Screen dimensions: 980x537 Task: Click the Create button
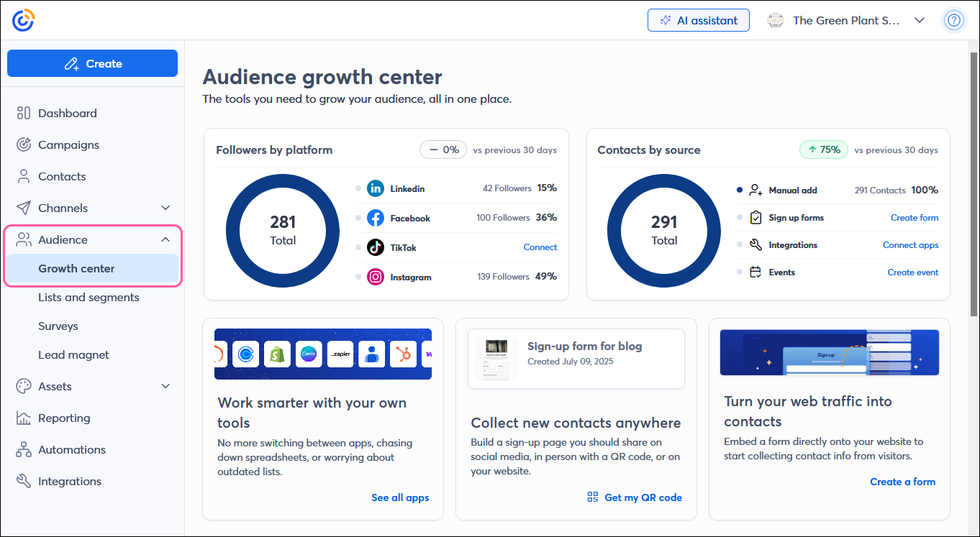[x=92, y=63]
